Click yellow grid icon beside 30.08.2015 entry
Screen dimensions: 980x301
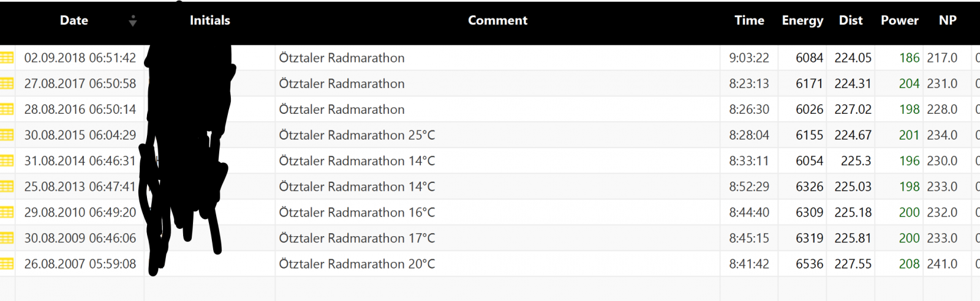pyautogui.click(x=7, y=135)
